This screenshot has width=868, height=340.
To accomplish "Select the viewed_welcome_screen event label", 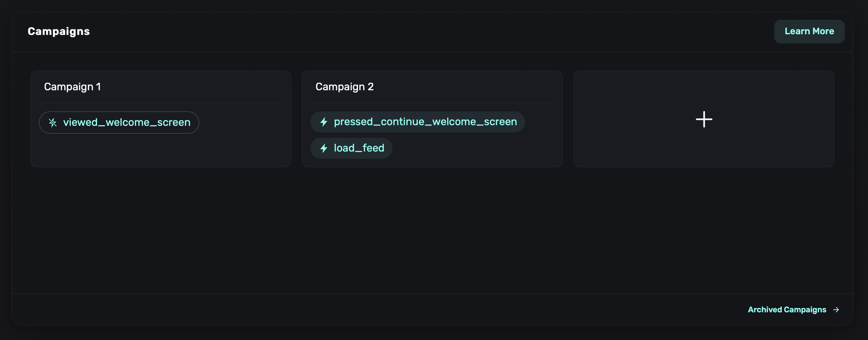I will click(127, 123).
